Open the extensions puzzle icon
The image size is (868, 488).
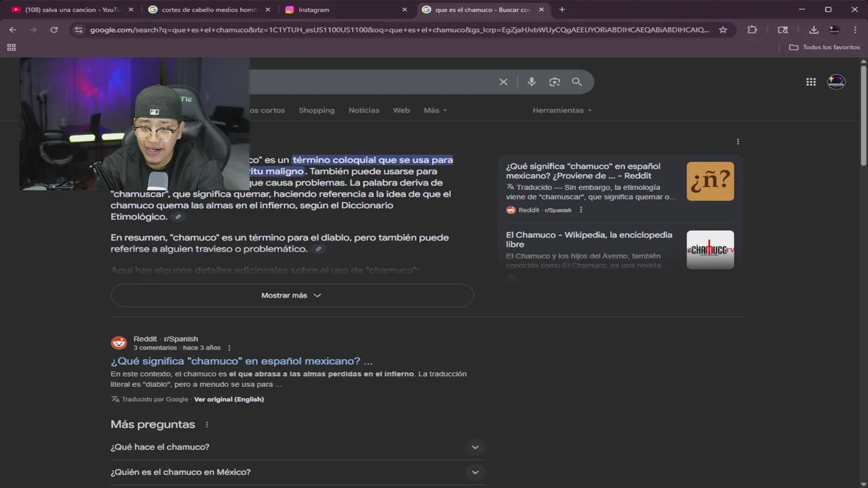[x=752, y=30]
